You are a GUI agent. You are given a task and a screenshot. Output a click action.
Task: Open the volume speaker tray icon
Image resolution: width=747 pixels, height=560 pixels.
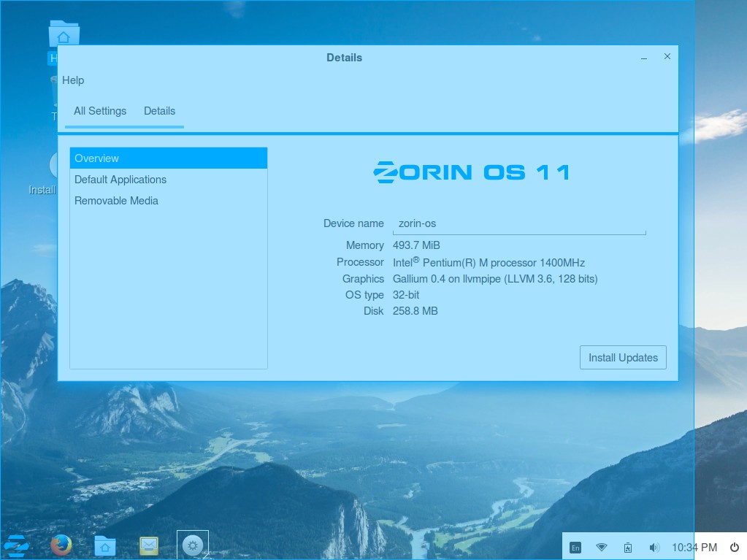pyautogui.click(x=654, y=548)
